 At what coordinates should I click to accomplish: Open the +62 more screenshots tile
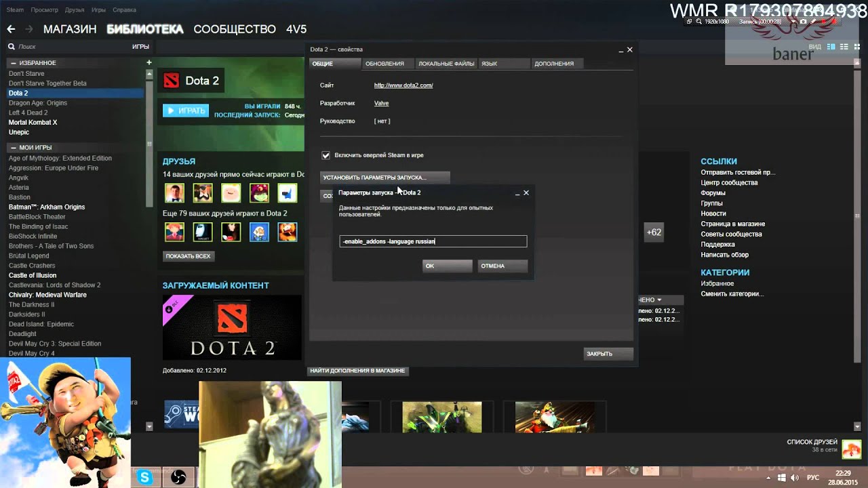(x=654, y=232)
